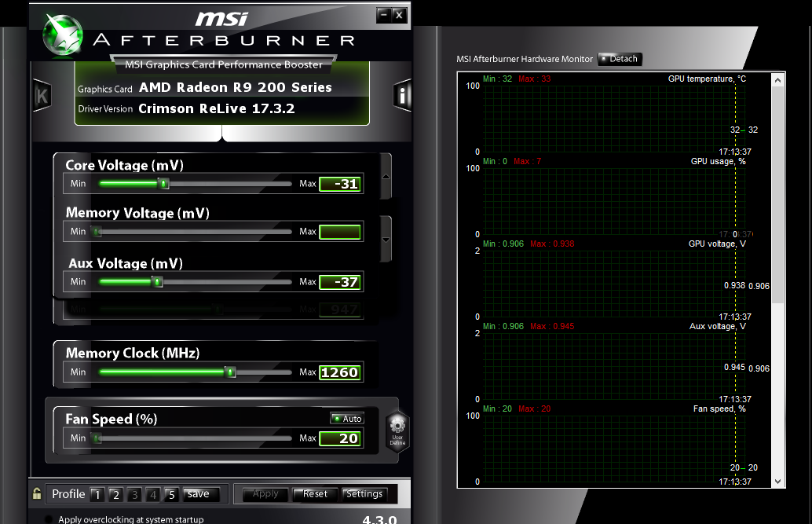This screenshot has height=524, width=812.
Task: Click the MSI Afterburner star logo
Action: tap(63, 35)
